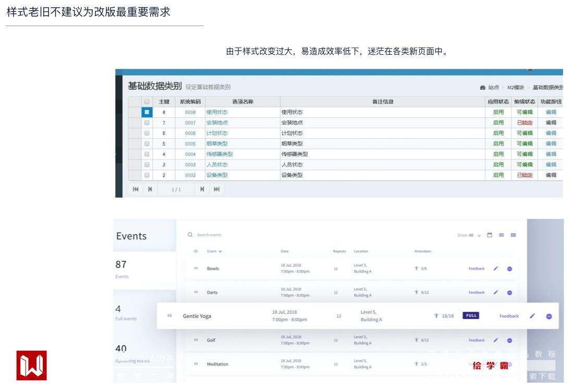Toggle checkbox for row 0005 烟草类型
572x392 pixels.
147,144
